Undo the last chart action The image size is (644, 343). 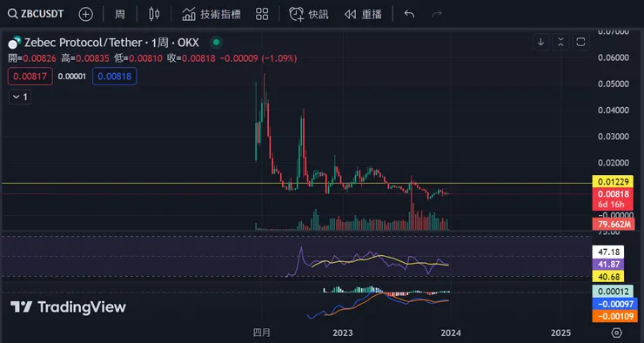click(409, 15)
